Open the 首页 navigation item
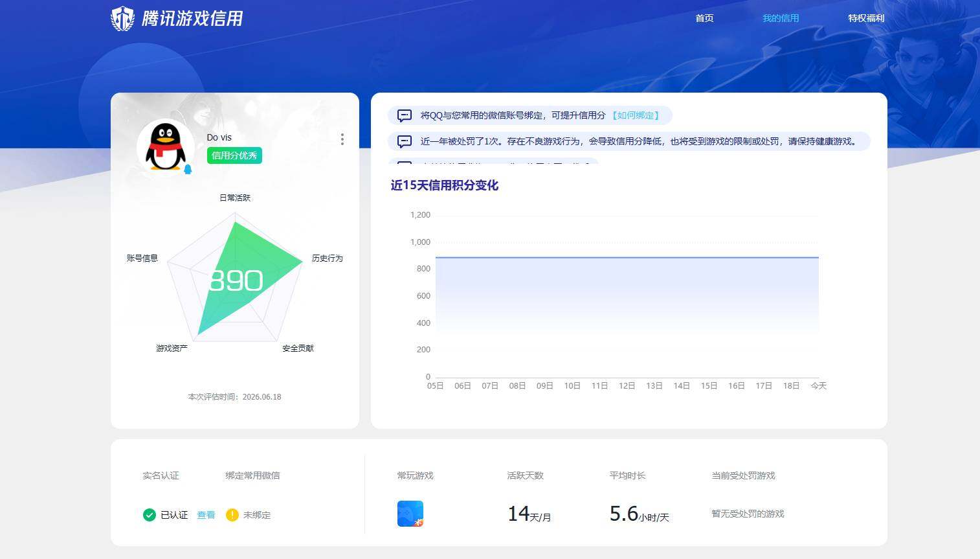Image resolution: width=980 pixels, height=559 pixels. (704, 18)
